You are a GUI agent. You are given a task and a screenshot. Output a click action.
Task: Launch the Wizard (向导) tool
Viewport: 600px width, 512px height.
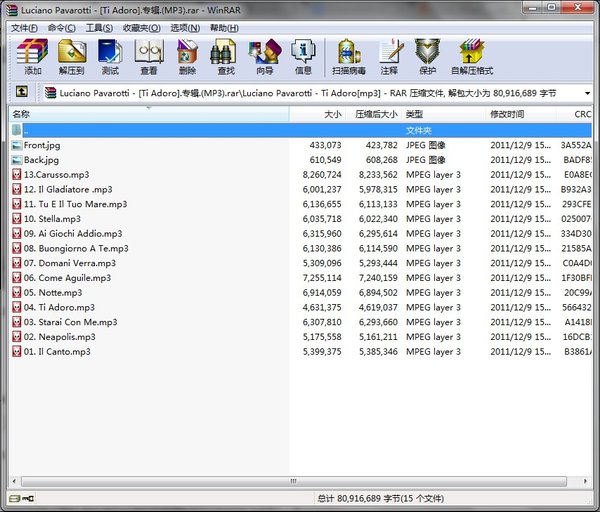[265, 51]
